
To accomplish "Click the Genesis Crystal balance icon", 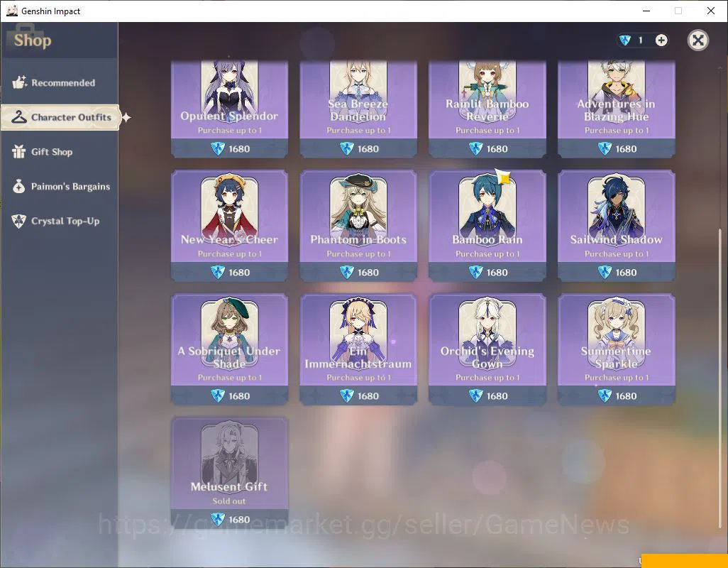I will 625,40.
